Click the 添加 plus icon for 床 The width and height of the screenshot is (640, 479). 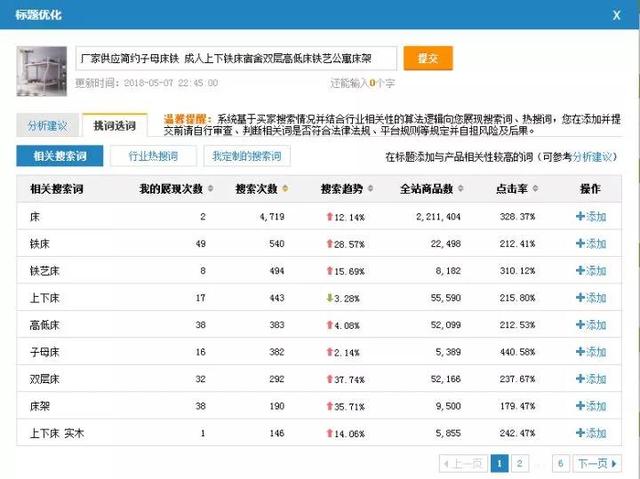pos(580,217)
